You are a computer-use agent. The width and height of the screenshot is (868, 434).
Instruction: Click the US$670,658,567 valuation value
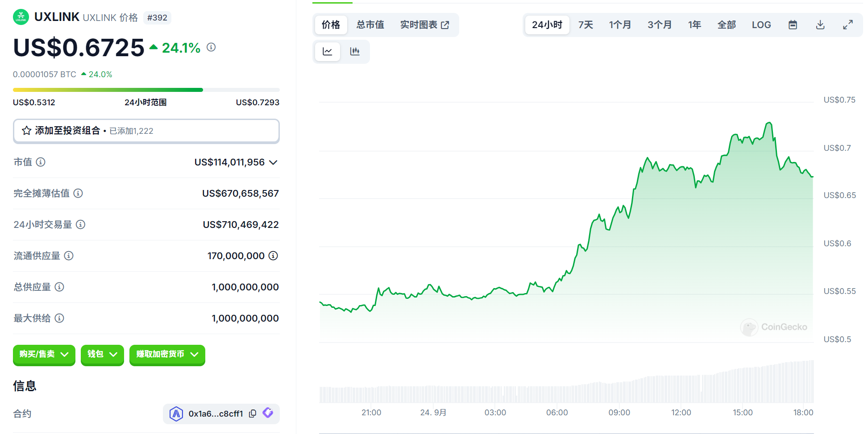point(241,194)
